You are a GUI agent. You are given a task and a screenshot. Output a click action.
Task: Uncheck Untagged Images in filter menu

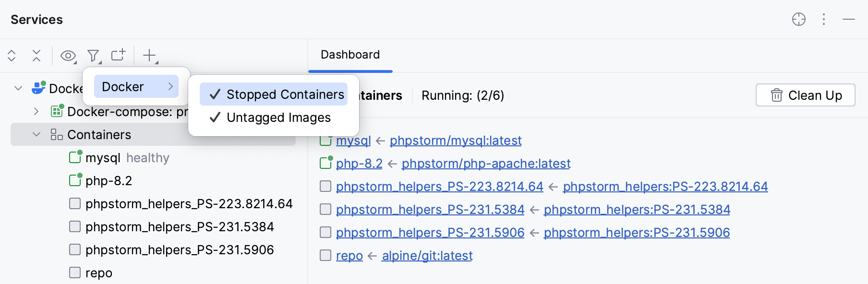(x=277, y=118)
